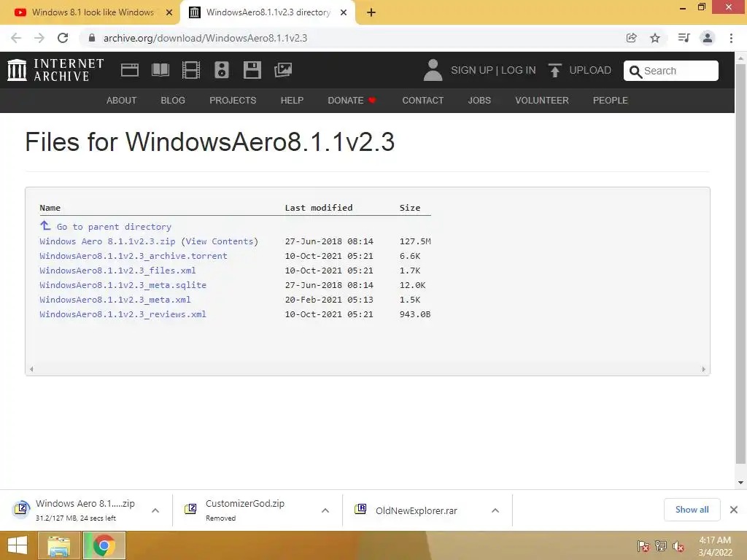Expand options for CustomizerGod.zip download
This screenshot has width=747, height=560.
coord(325,510)
